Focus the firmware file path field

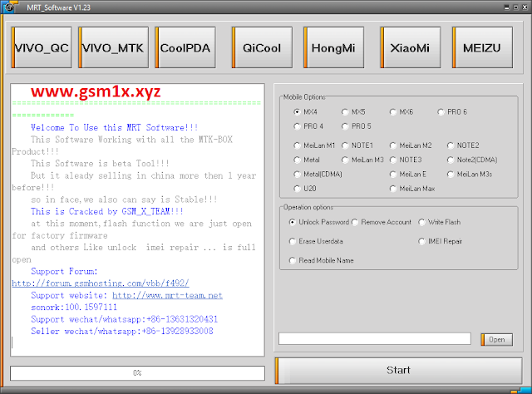coord(375,338)
